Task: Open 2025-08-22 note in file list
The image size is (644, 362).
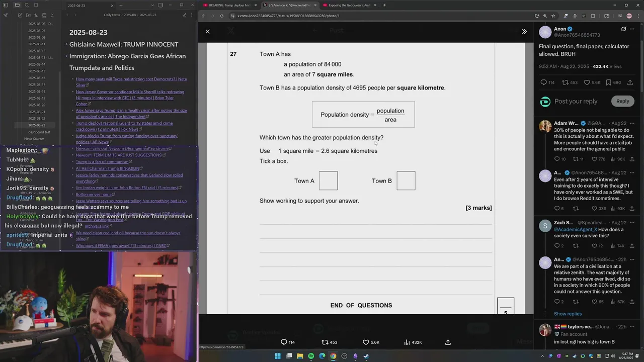Action: pos(37,118)
